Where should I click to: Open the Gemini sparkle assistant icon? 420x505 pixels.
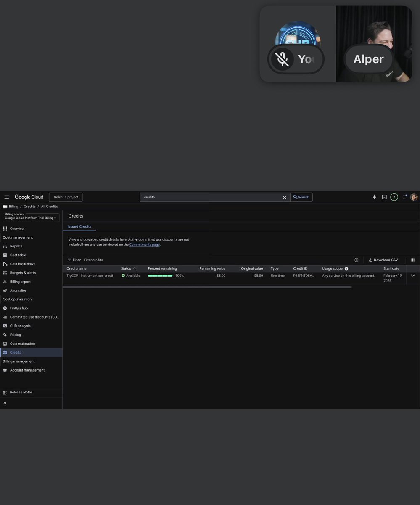coord(375,197)
